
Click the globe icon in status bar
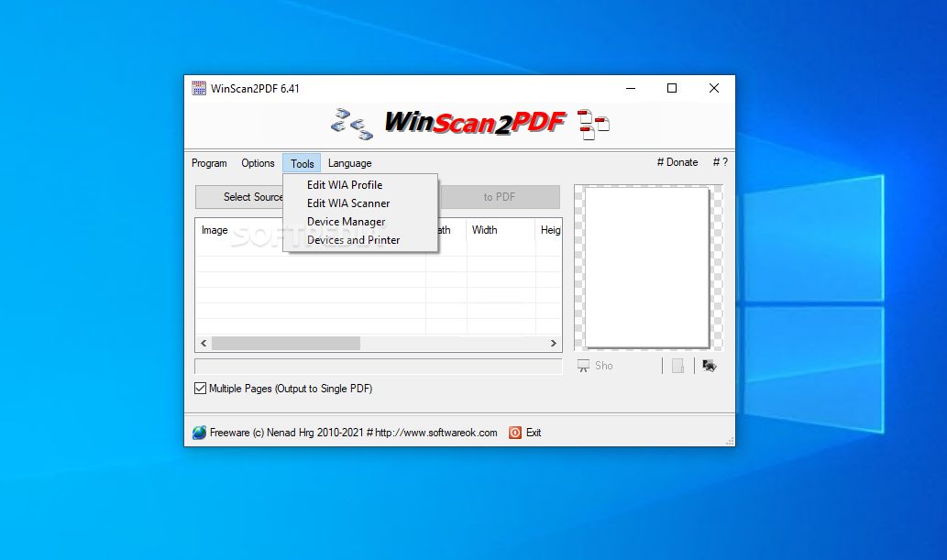pyautogui.click(x=199, y=433)
